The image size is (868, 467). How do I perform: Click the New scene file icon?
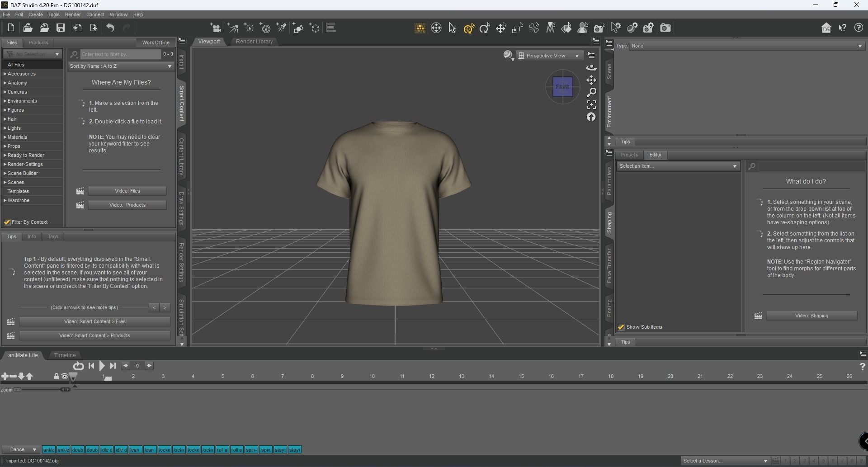tap(11, 28)
